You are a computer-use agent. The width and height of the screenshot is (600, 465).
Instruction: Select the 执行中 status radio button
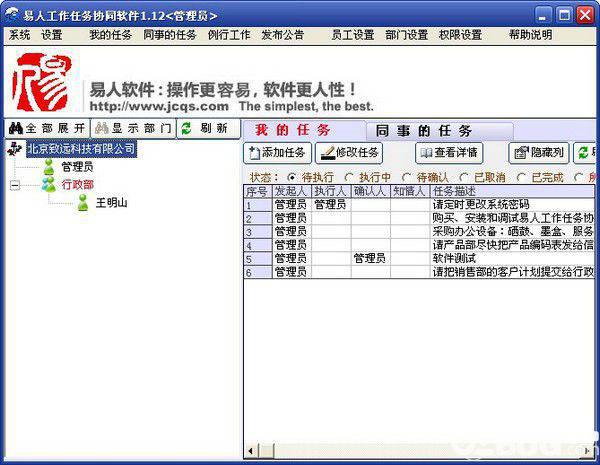click(x=349, y=178)
